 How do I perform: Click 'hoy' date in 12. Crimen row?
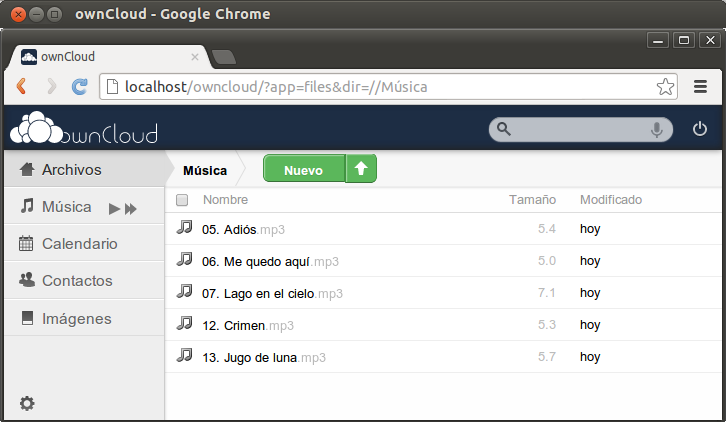(x=590, y=325)
